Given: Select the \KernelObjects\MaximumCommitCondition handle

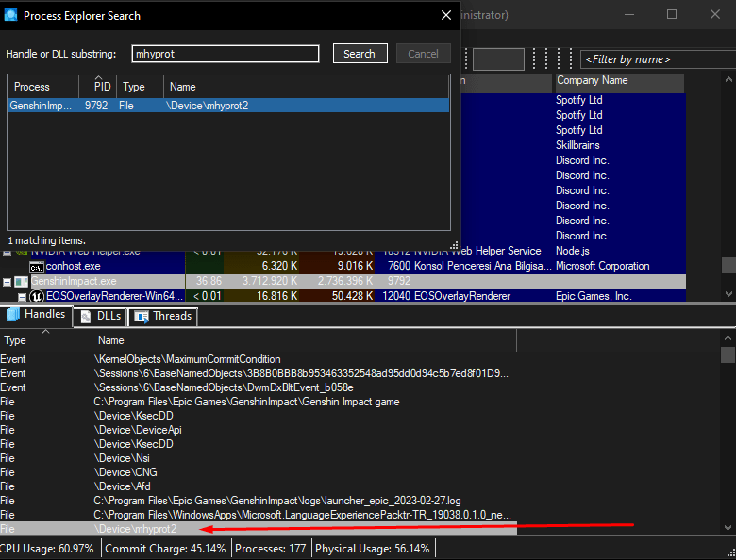Looking at the screenshot, I should pyautogui.click(x=259, y=359).
